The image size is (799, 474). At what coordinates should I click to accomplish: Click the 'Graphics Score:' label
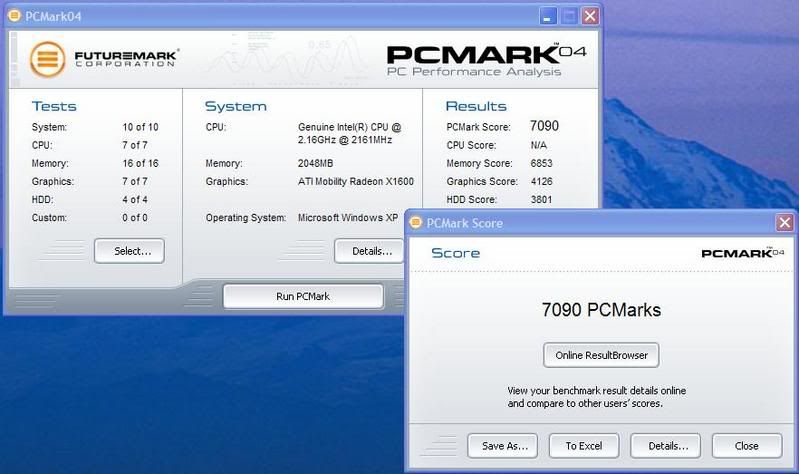tap(482, 181)
